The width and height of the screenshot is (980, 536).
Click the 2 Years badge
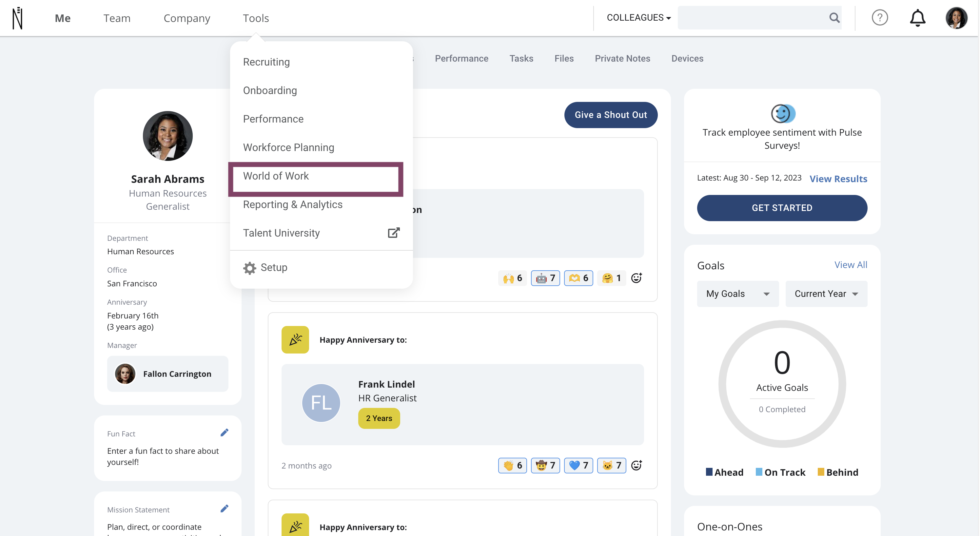coord(379,418)
